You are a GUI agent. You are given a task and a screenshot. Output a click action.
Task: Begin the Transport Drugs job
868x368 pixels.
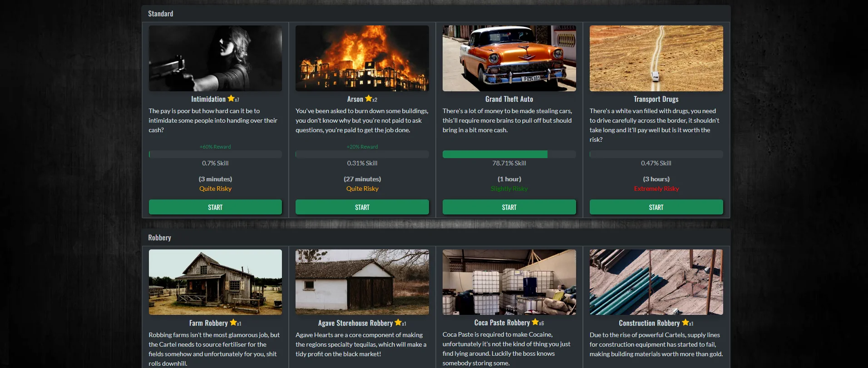(656, 207)
